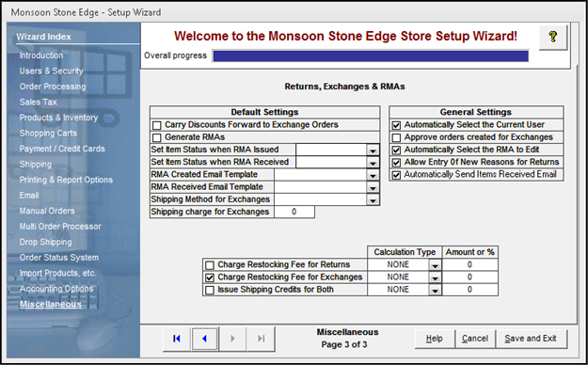This screenshot has height=365, width=588.
Task: Uncheck Automatically Send Items Received Email
Action: point(396,175)
